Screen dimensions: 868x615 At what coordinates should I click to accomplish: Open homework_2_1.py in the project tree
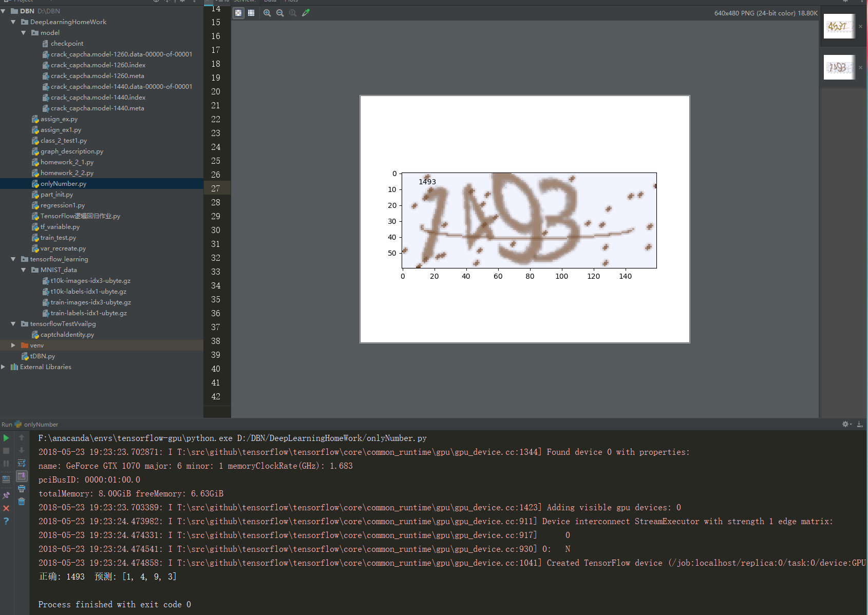[67, 162]
